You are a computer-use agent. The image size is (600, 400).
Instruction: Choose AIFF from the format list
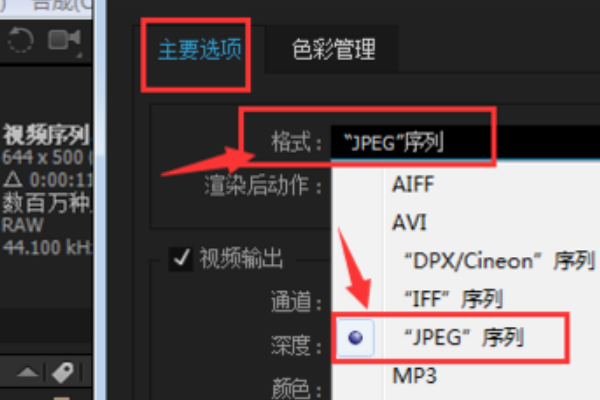point(413,184)
